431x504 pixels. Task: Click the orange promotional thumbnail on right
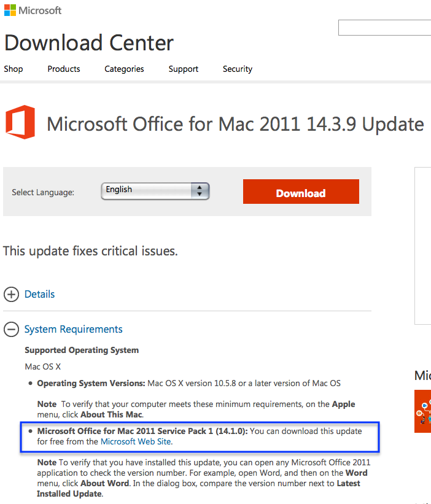coord(422,411)
